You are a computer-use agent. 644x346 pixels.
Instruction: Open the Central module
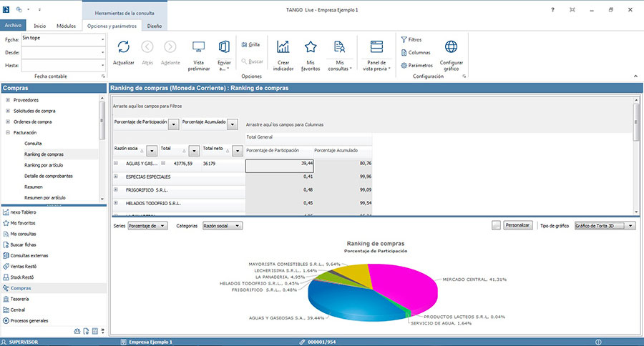tap(14, 310)
